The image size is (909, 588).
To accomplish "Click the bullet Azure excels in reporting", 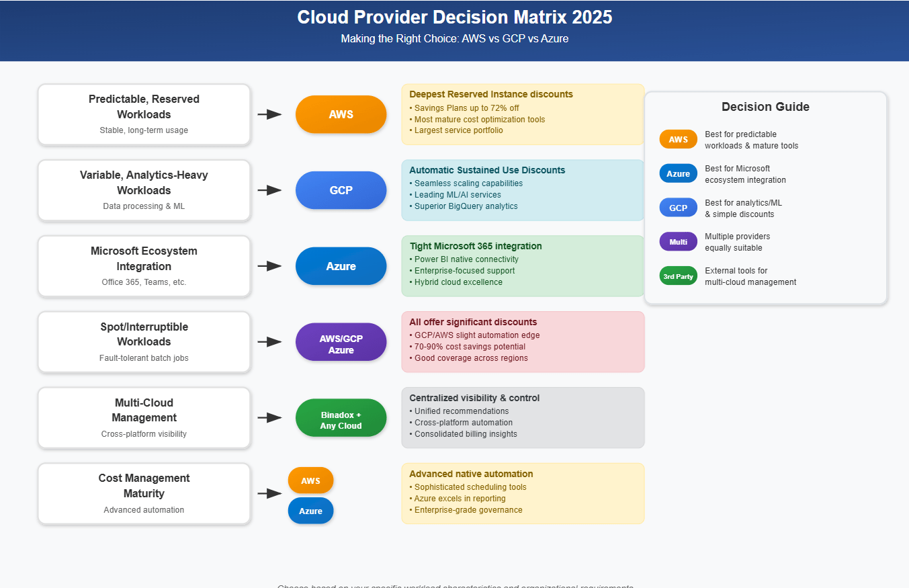I will click(458, 499).
